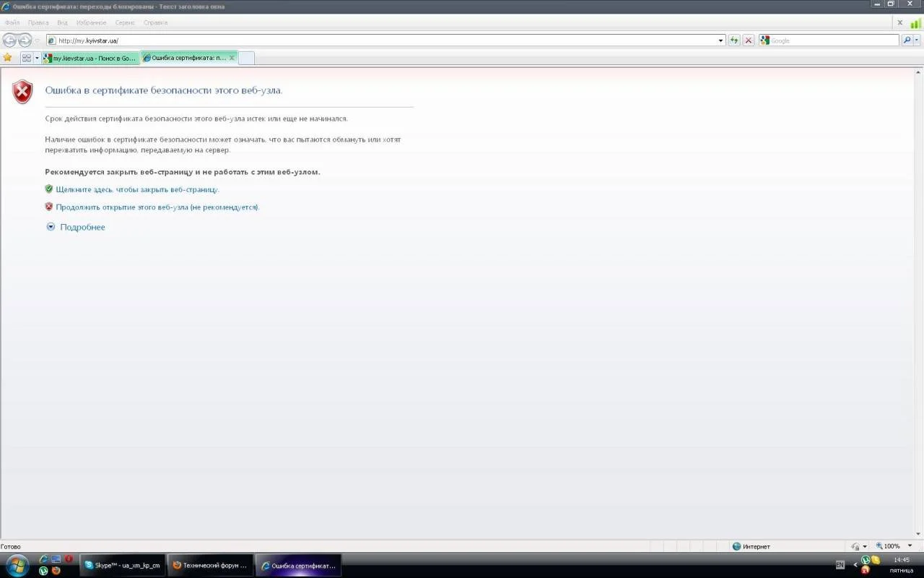The image size is (924, 578).
Task: Expand the address bar history dropdown
Action: click(720, 40)
